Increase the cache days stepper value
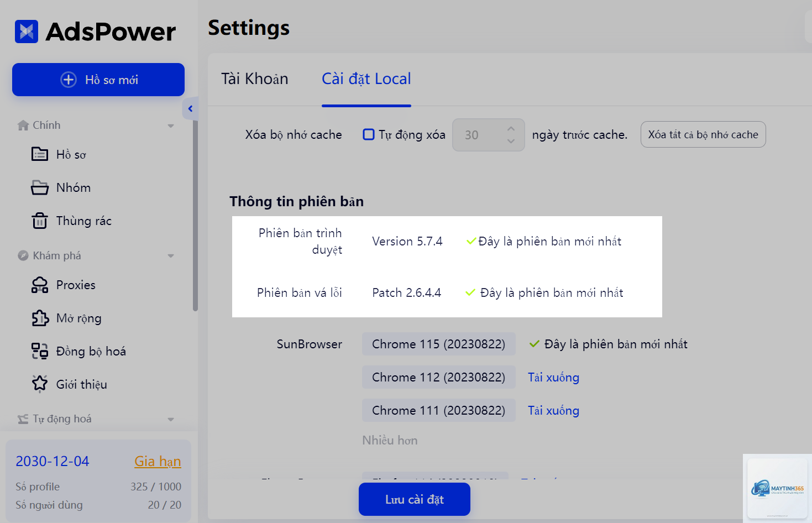 coord(511,129)
